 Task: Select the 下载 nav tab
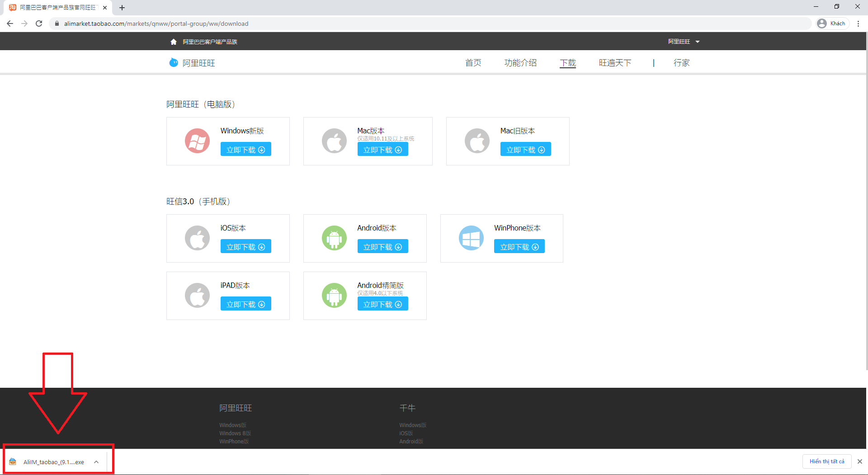(x=568, y=63)
